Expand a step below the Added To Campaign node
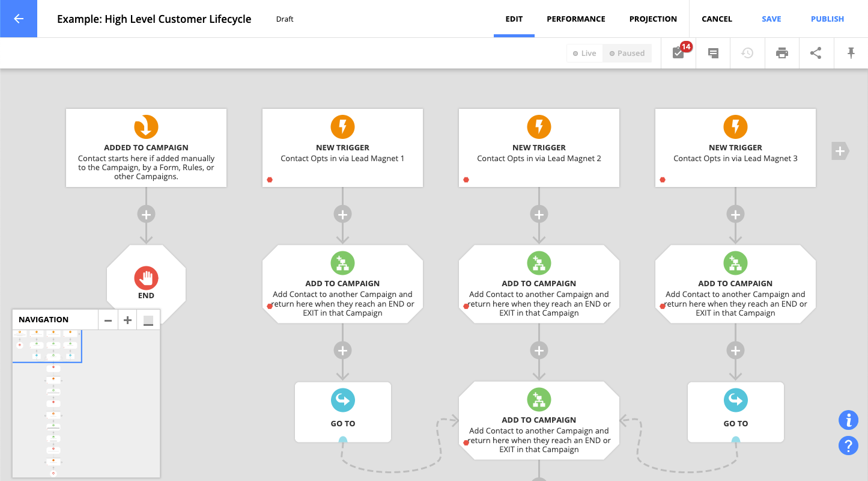868x481 pixels. 146,213
